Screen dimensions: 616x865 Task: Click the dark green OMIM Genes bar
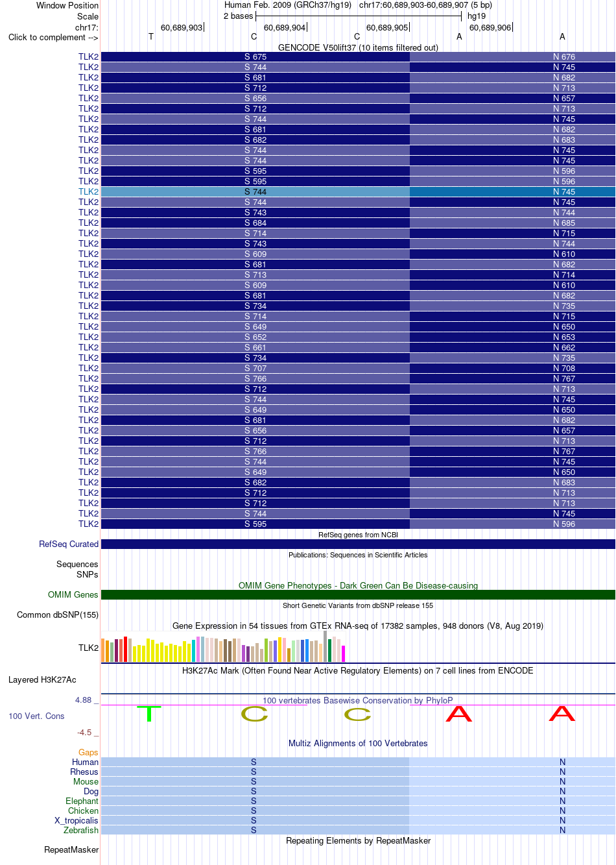coord(358,595)
